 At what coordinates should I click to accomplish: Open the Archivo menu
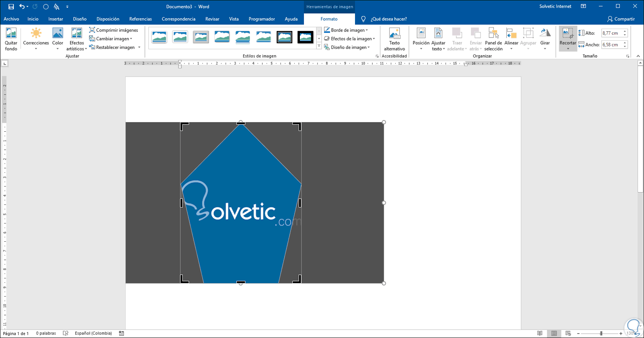(11, 19)
